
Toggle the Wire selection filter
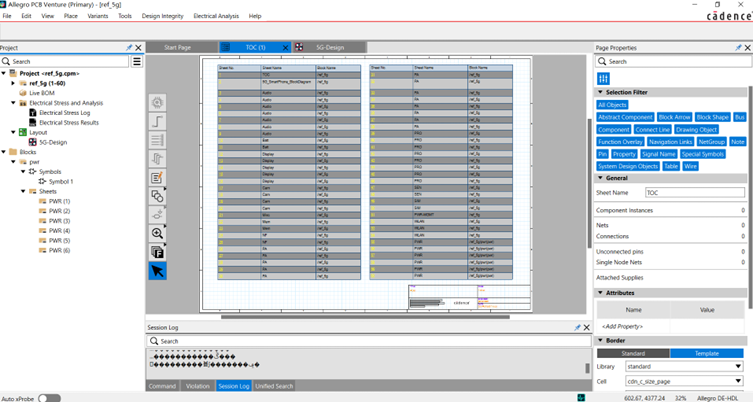pos(690,166)
